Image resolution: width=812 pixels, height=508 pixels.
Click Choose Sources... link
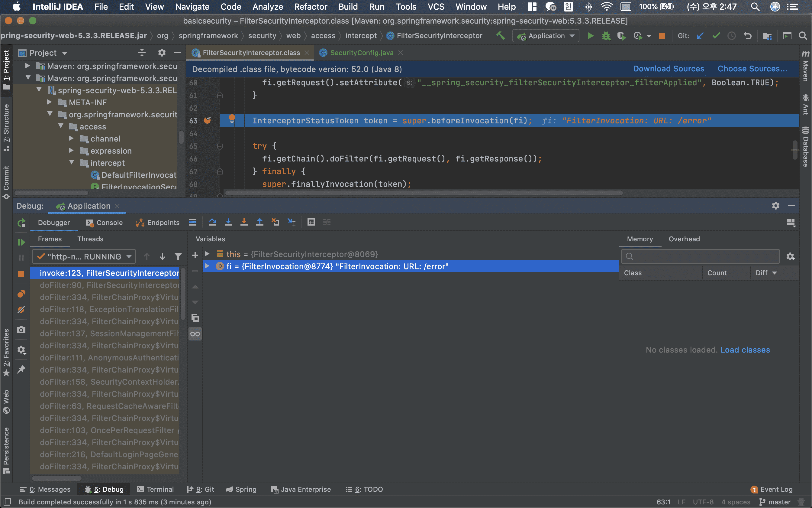752,69
